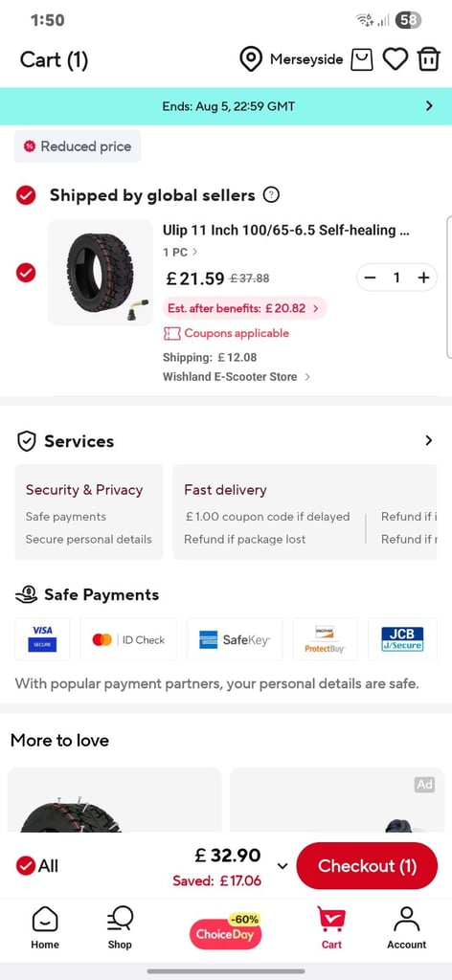Image resolution: width=452 pixels, height=980 pixels.
Task: Go to the Home tab
Action: click(45, 928)
